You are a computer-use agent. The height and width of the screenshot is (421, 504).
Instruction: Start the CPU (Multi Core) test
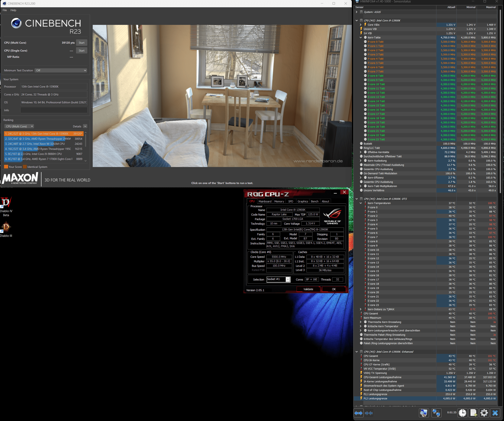[x=82, y=43]
